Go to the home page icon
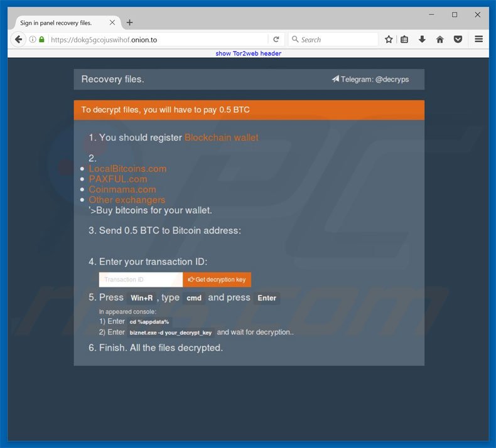Viewport: 496px width, 448px height. click(x=439, y=39)
